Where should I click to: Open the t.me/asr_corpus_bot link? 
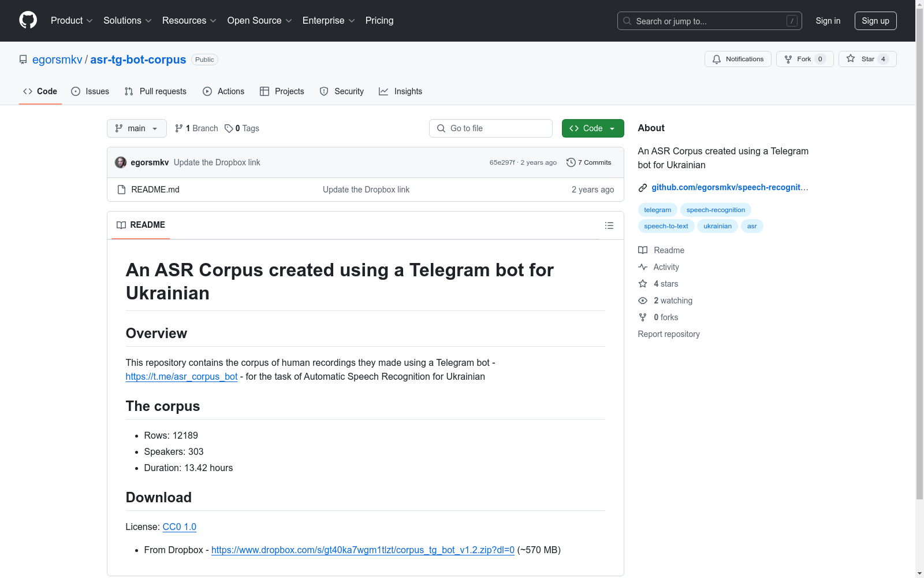[x=181, y=377]
